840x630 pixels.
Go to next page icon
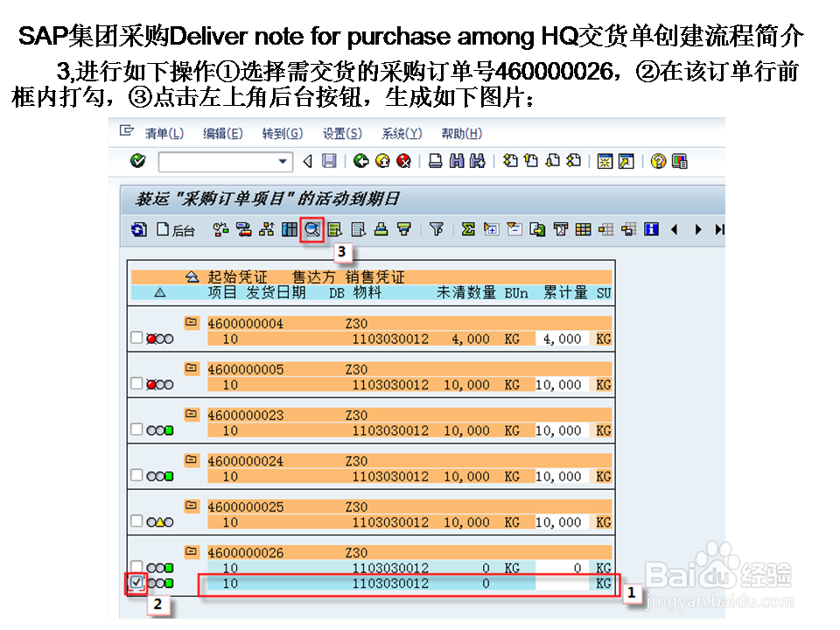[552, 161]
